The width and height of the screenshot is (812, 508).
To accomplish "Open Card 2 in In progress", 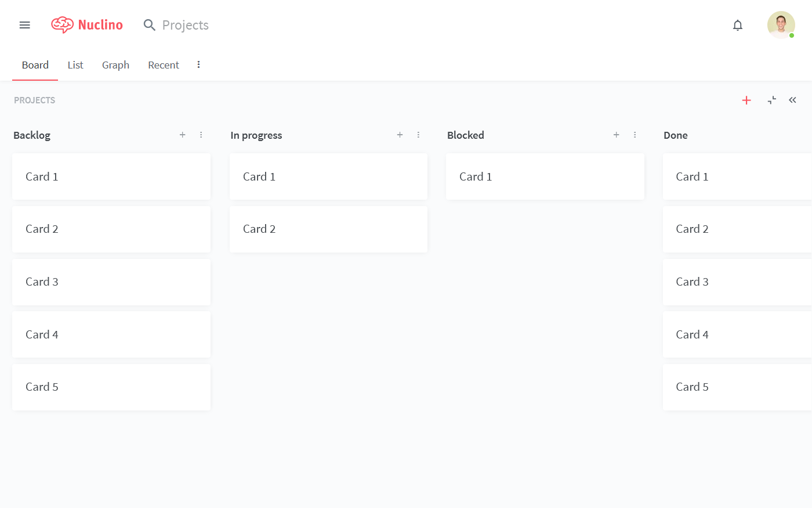I will pyautogui.click(x=328, y=229).
